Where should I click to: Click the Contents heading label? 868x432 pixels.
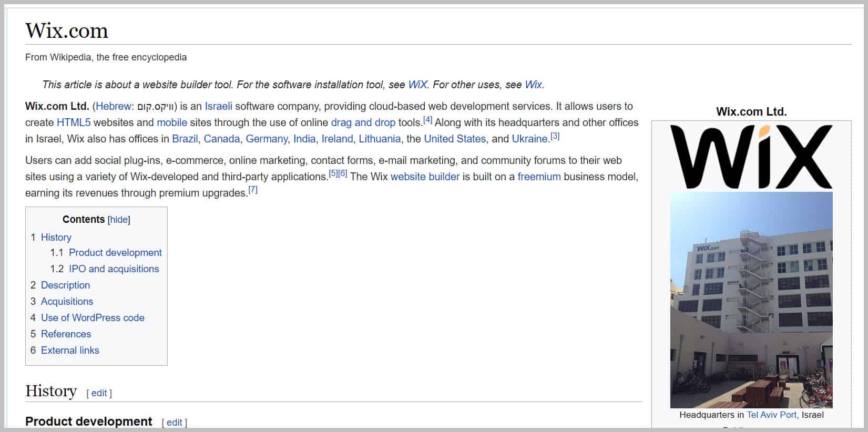[x=84, y=219]
